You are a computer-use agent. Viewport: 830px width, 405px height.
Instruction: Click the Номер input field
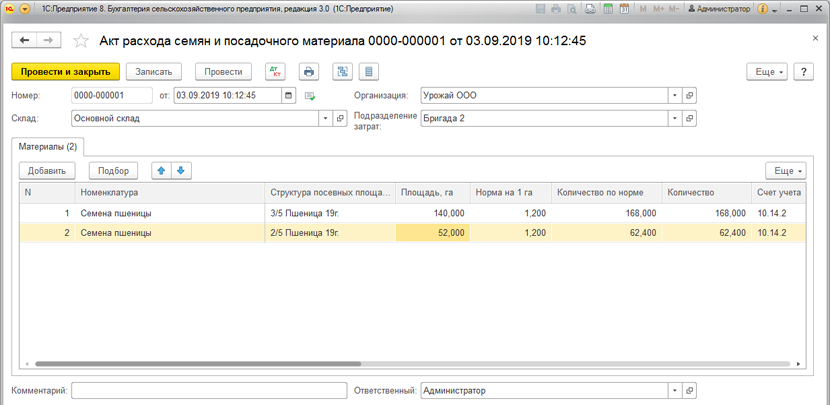[x=112, y=96]
